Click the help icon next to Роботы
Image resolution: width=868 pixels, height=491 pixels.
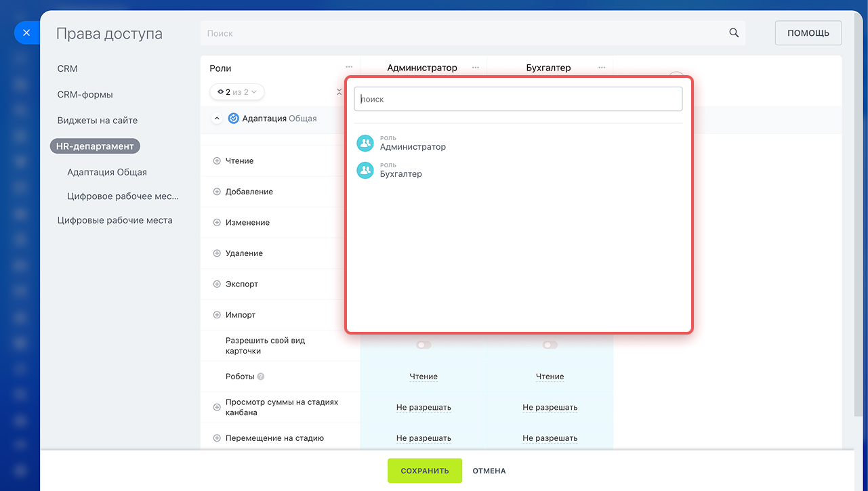click(x=261, y=377)
